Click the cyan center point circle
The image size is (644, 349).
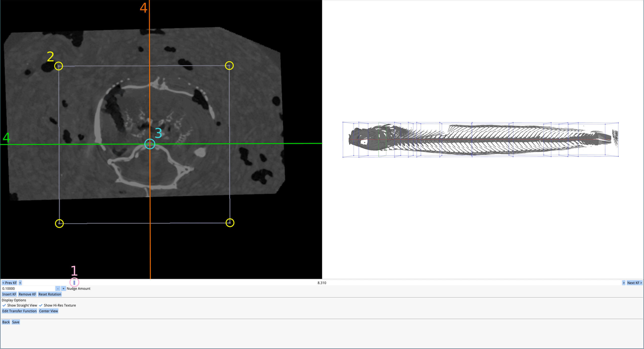tap(150, 144)
